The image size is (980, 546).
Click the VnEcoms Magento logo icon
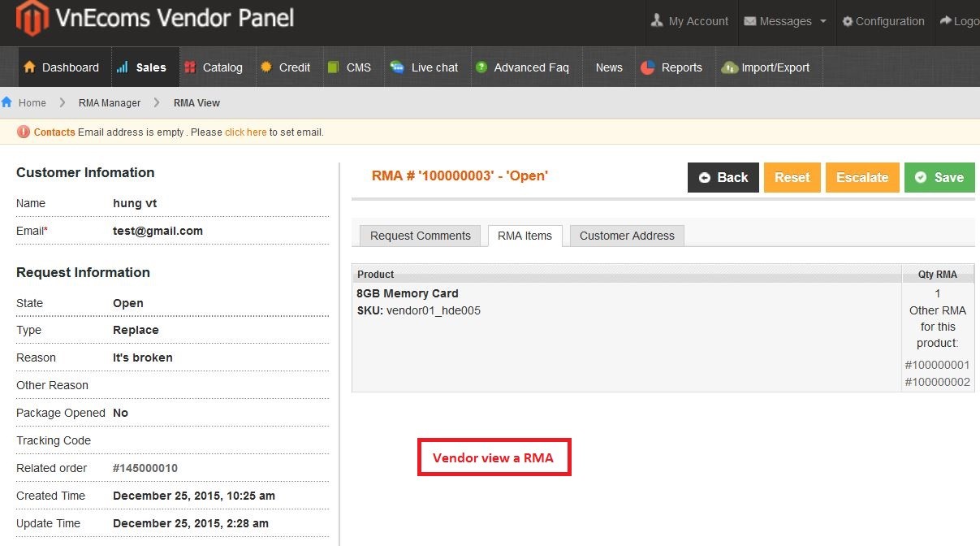click(32, 19)
